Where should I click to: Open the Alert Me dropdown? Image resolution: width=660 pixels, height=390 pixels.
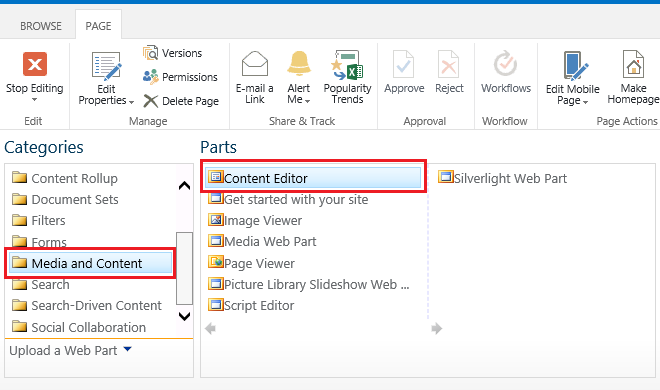308,101
